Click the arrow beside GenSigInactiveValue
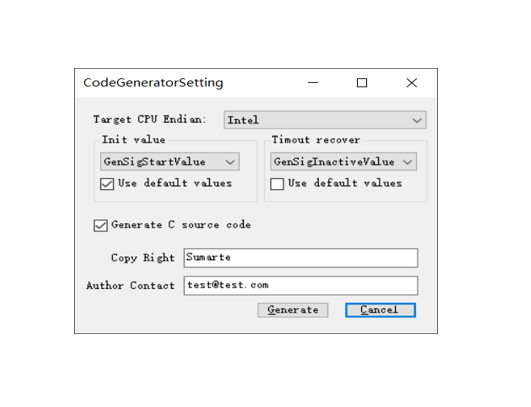 407,162
